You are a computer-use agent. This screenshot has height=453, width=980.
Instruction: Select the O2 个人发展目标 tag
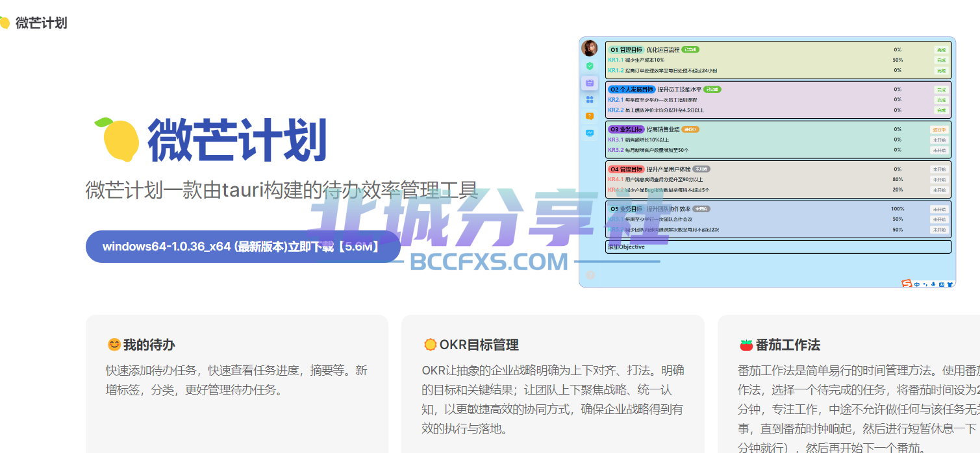[631, 89]
